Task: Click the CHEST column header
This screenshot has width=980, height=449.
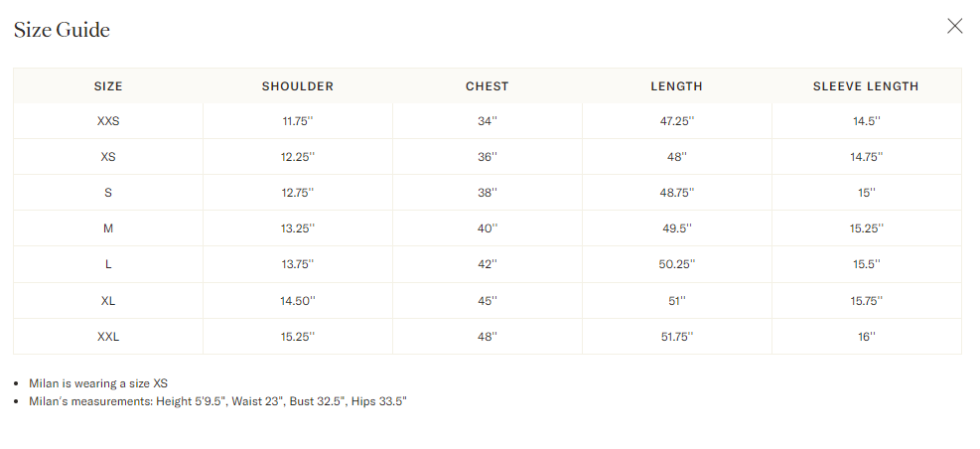Action: click(488, 86)
